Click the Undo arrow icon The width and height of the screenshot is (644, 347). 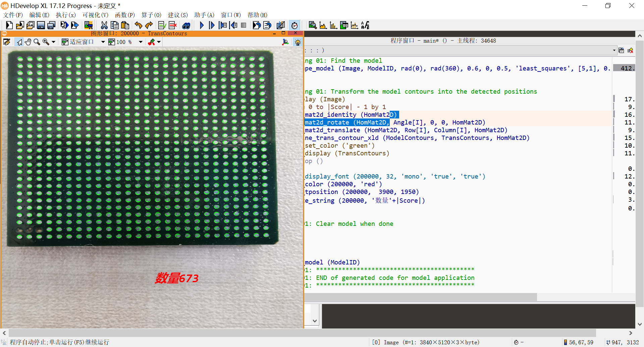138,25
